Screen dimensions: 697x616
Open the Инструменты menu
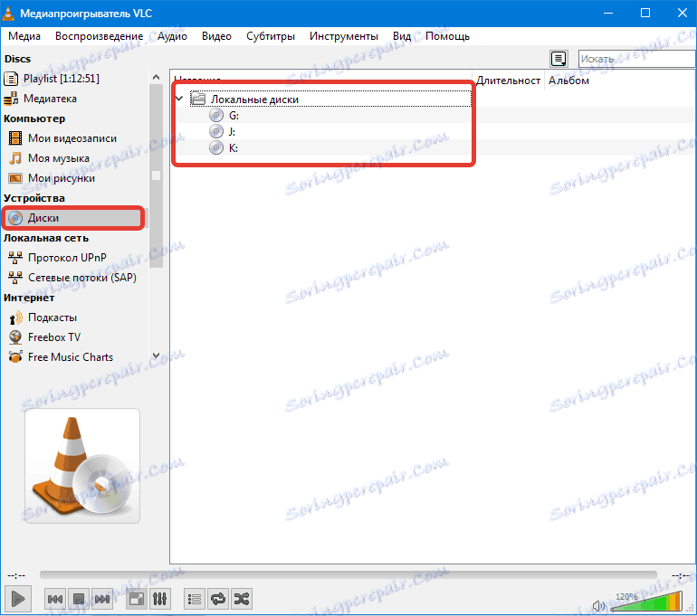tap(344, 36)
